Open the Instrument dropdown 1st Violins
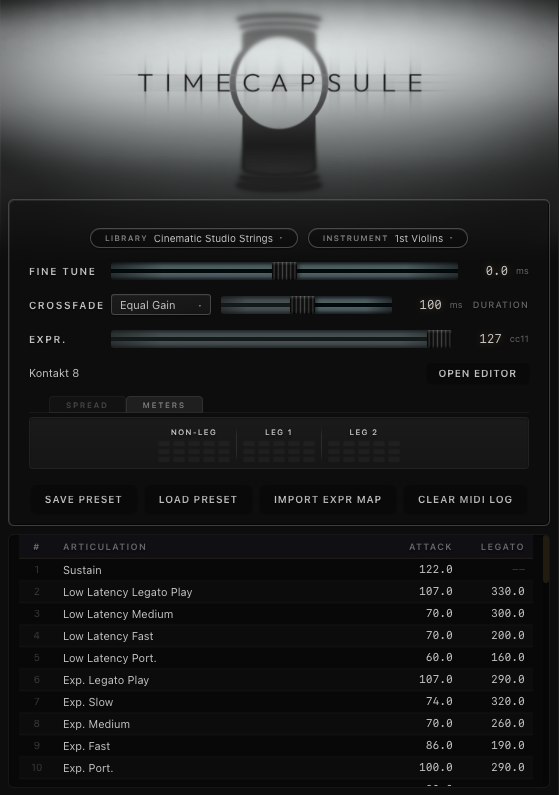 click(x=388, y=238)
